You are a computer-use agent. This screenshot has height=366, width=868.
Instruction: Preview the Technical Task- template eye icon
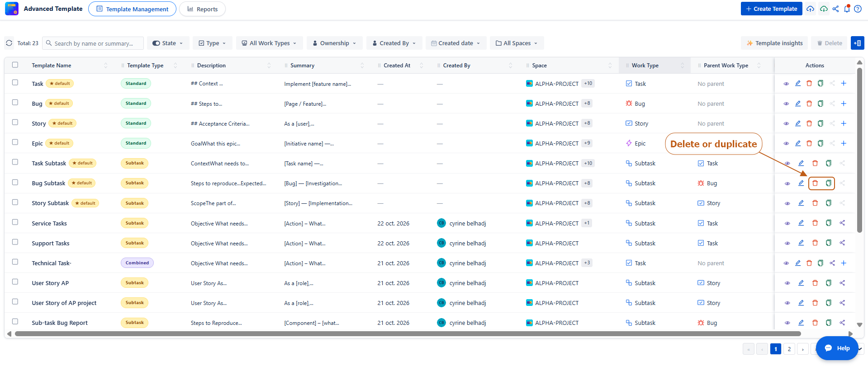click(786, 263)
